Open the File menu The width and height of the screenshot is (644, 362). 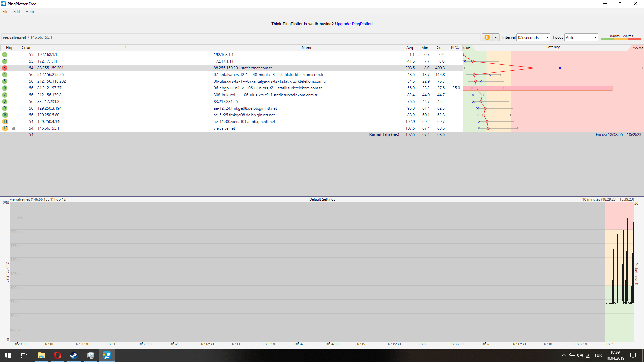pos(5,12)
